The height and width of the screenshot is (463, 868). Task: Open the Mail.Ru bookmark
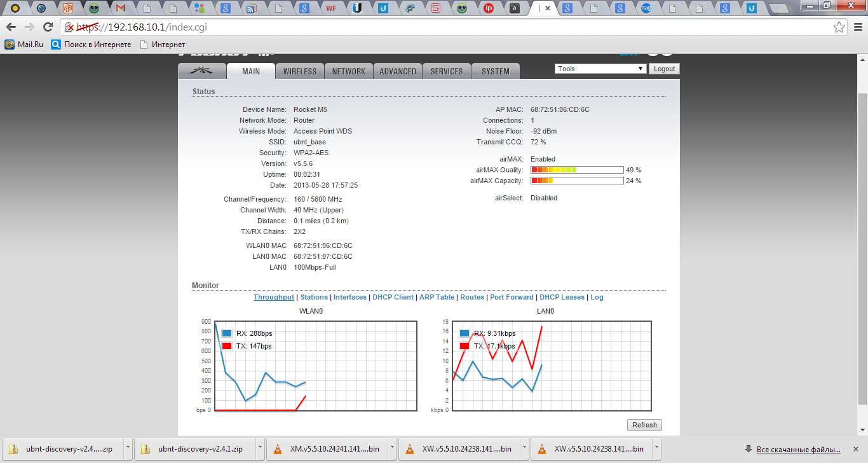(24, 45)
